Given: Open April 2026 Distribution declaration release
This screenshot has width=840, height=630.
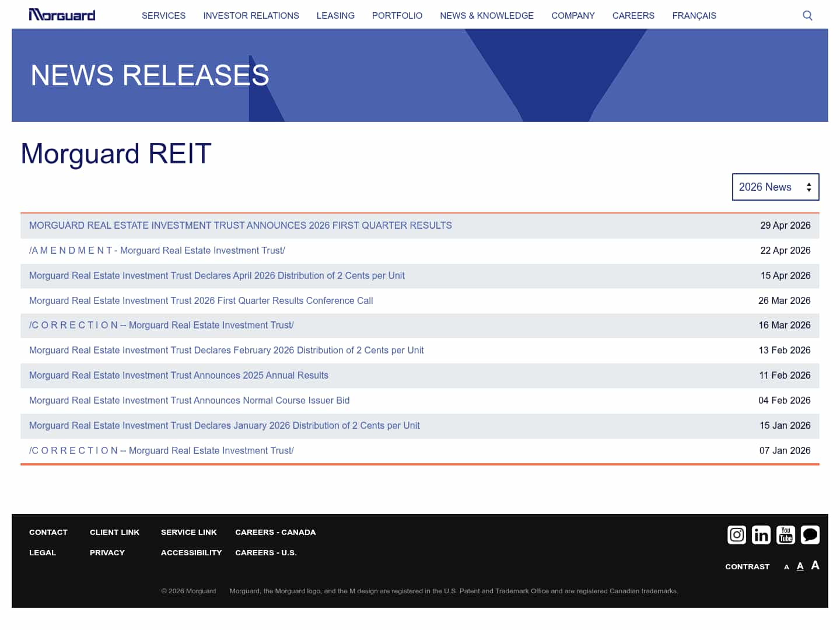Looking at the screenshot, I should pos(217,276).
